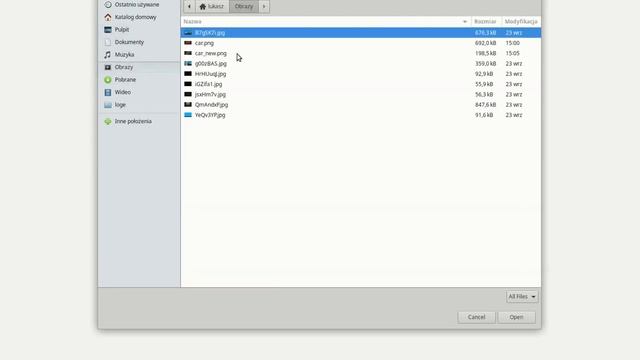This screenshot has height=360, width=640.
Task: Select the Wideo film icon
Action: [108, 92]
